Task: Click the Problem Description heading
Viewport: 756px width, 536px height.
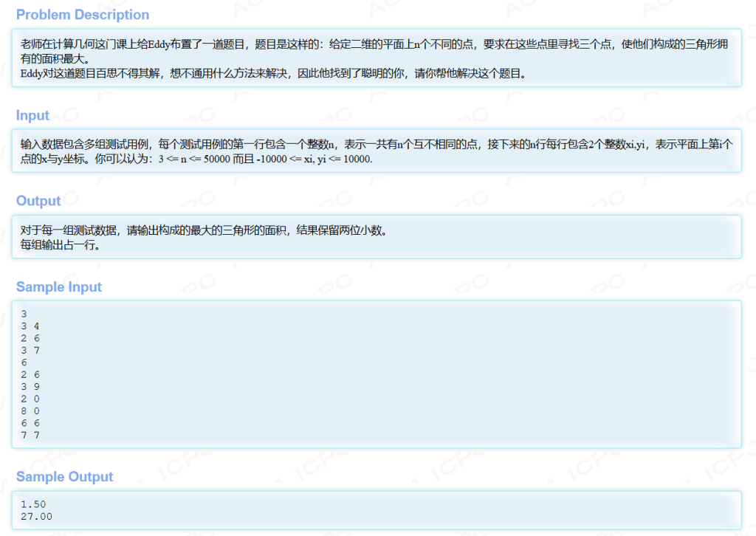Action: coord(83,15)
